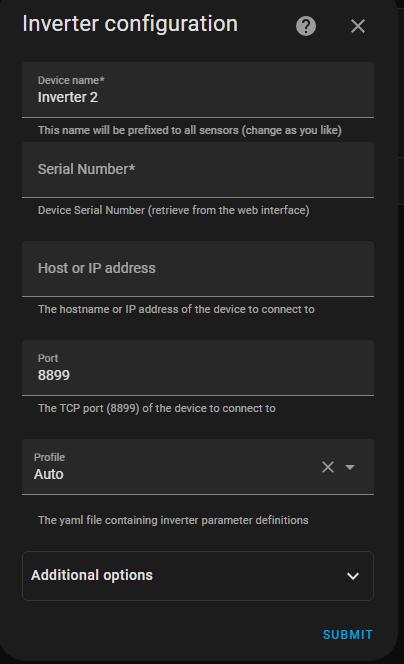The width and height of the screenshot is (404, 664).
Task: Click the sensor name prefix hint text
Action: click(x=190, y=130)
